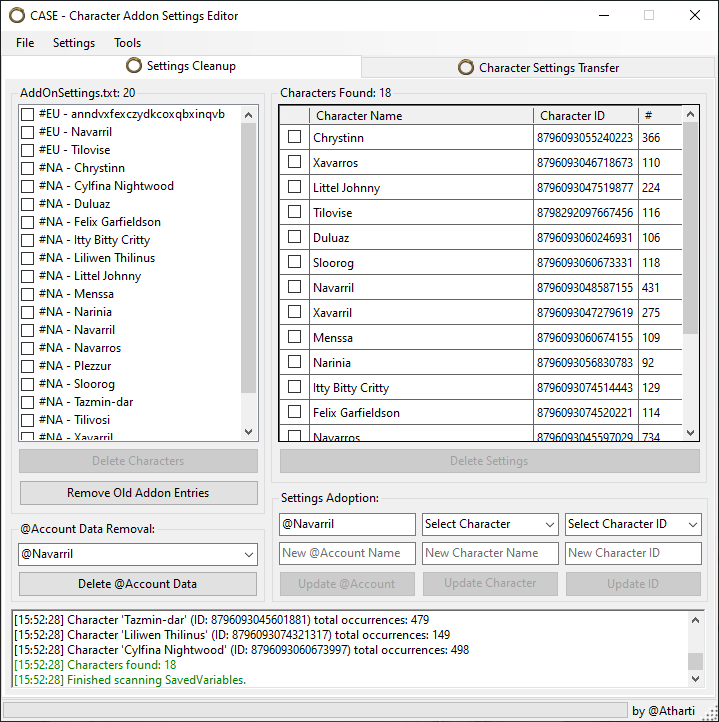
Task: Check the #EU - Navarril entry
Action: (28, 132)
